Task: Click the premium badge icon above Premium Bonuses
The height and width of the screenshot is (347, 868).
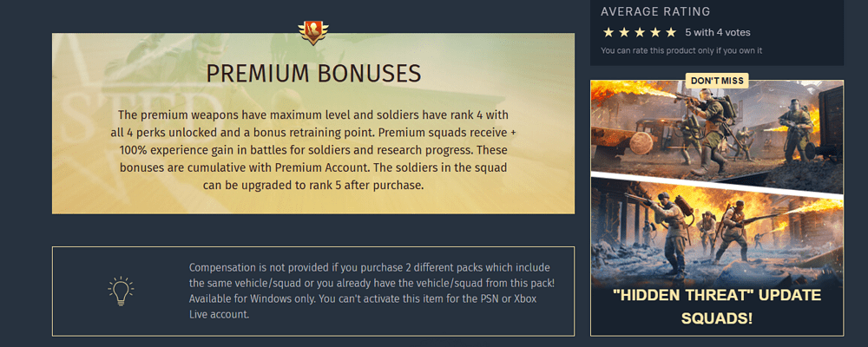Action: (x=312, y=32)
